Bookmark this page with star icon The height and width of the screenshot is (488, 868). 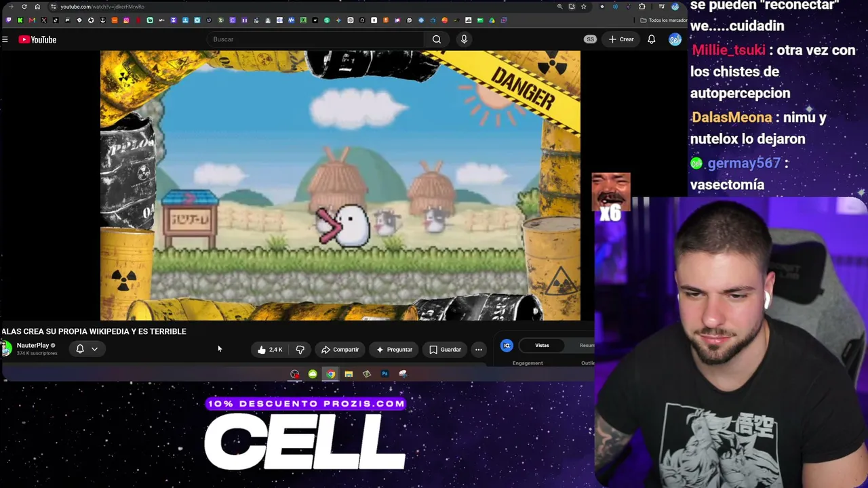[583, 7]
